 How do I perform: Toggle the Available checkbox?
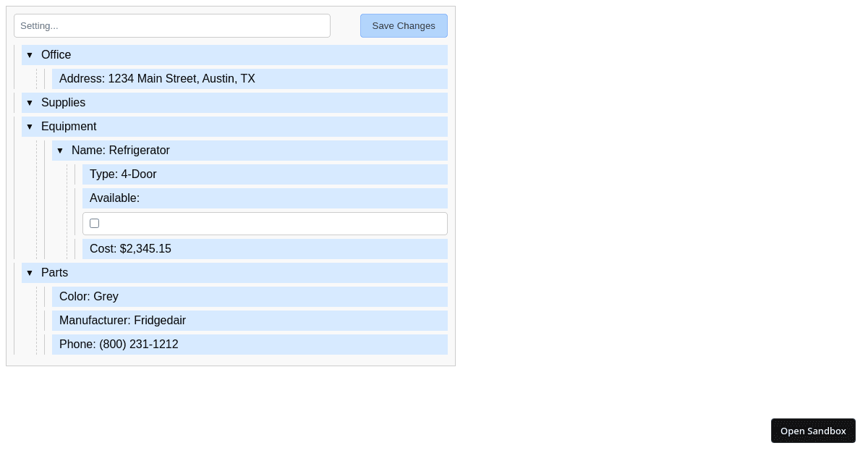(94, 223)
